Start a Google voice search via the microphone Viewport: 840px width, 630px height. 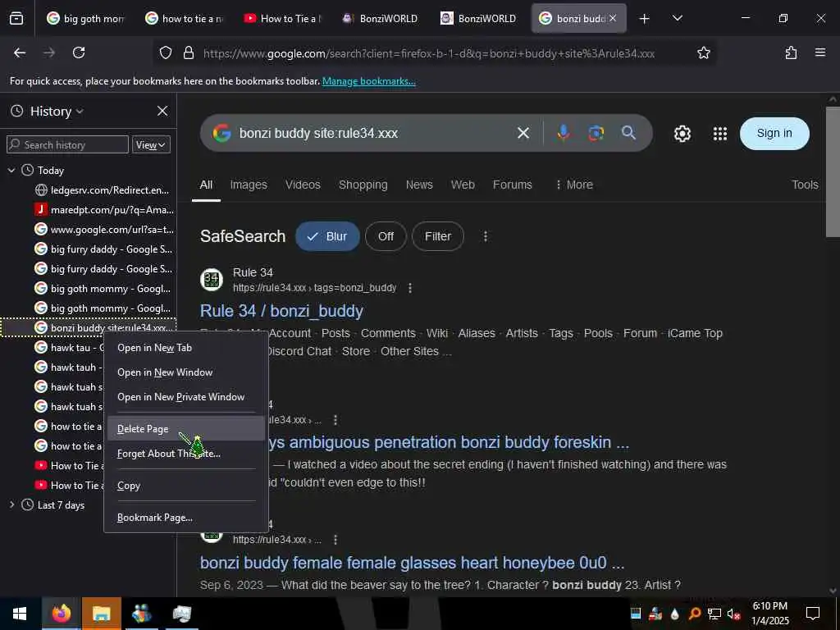[x=563, y=133]
